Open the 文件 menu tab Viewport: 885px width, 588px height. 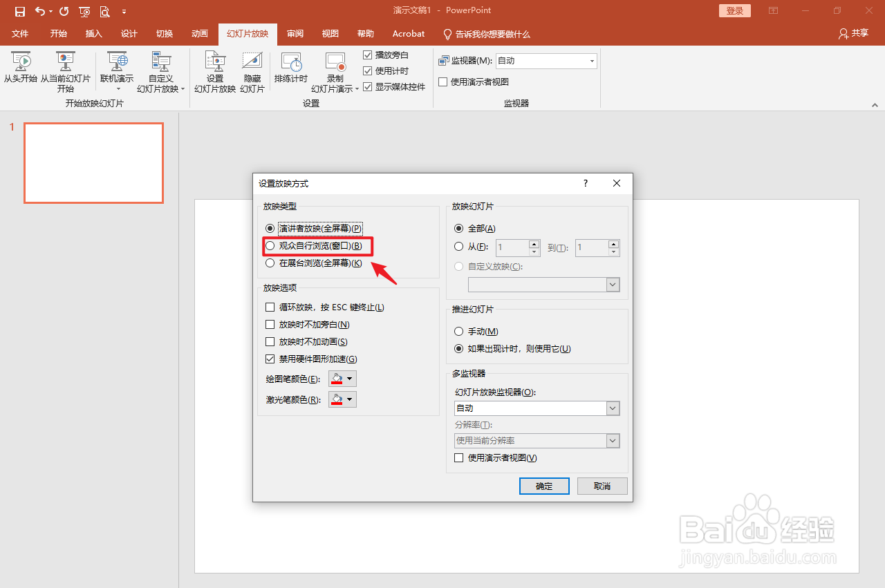(20, 34)
